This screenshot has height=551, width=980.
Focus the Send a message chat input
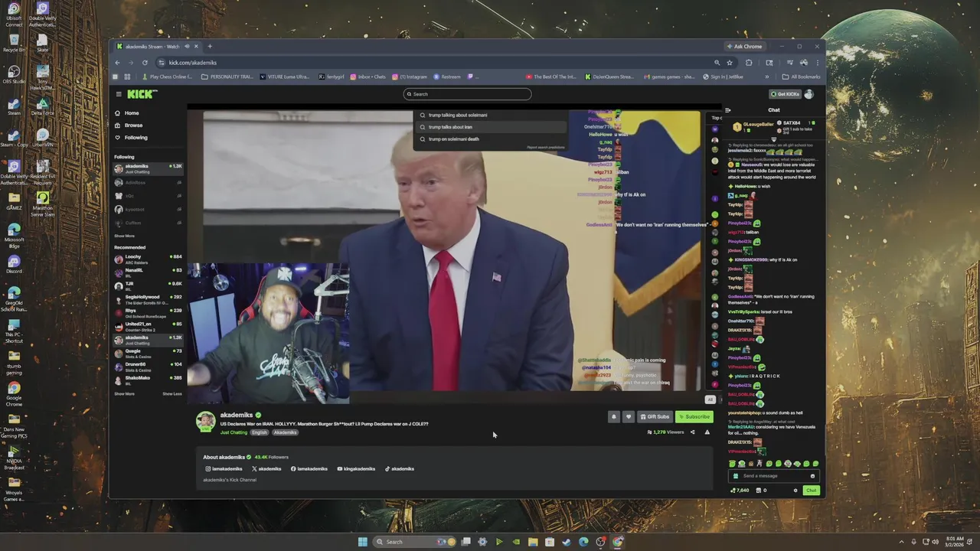coord(775,476)
